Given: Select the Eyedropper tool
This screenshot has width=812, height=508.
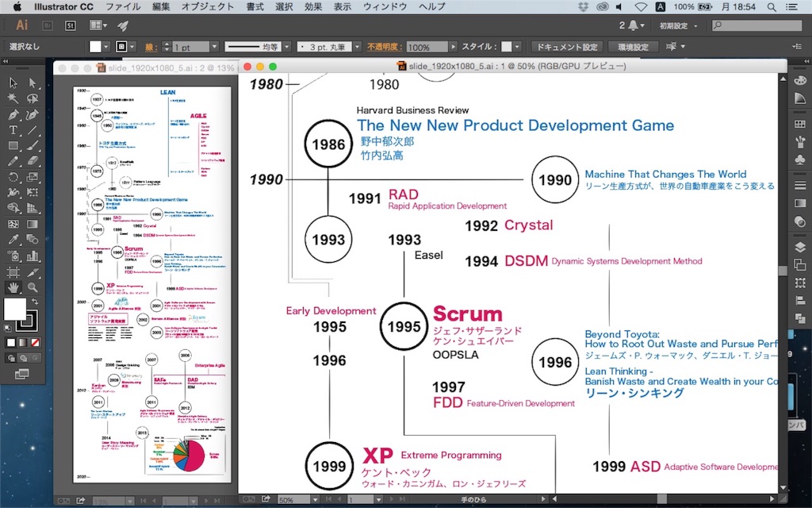Looking at the screenshot, I should [13, 240].
